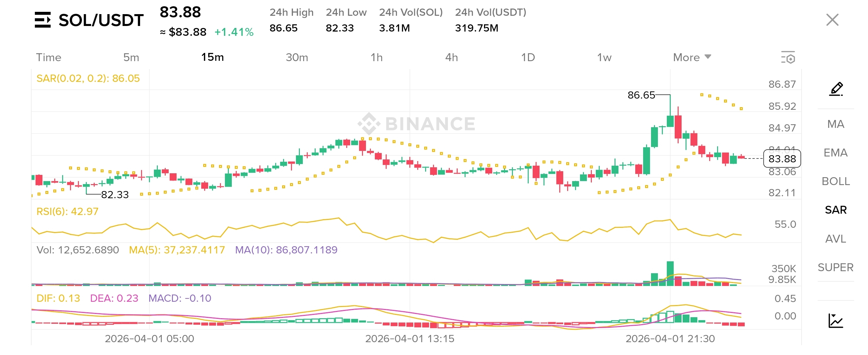
Task: Enable the SUPER indicator
Action: 836,268
